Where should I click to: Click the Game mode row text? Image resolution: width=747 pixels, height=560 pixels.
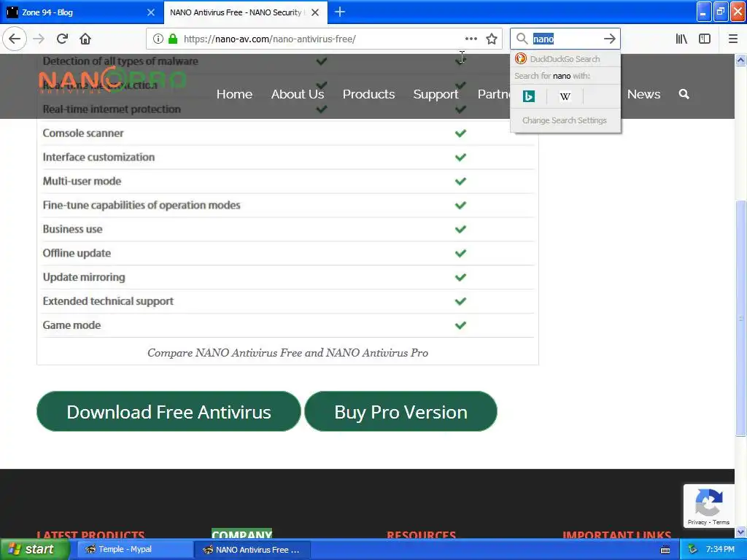tap(71, 325)
